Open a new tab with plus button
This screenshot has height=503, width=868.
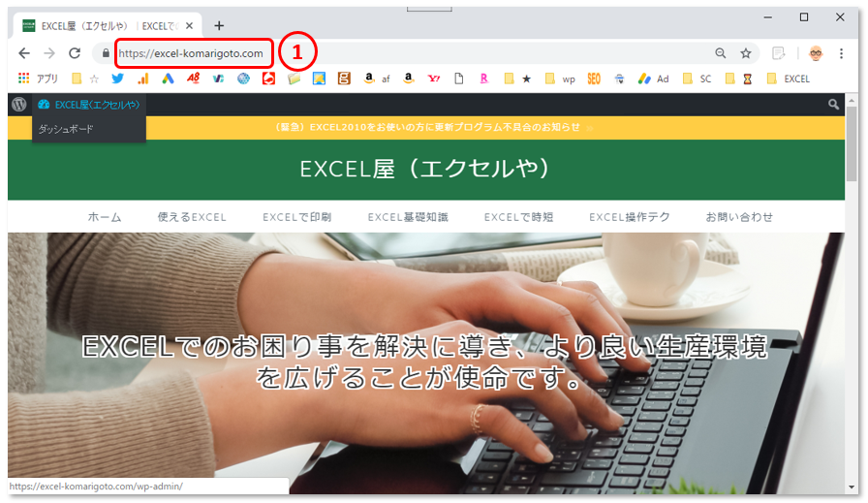pyautogui.click(x=219, y=25)
